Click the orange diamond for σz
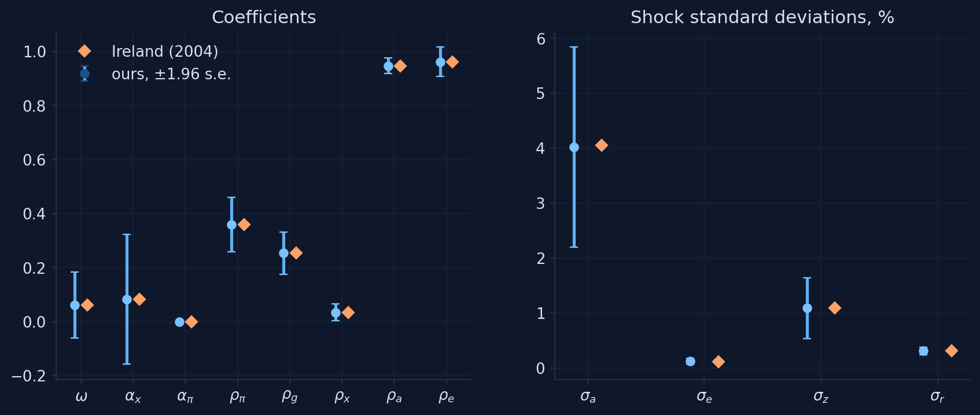 point(835,308)
